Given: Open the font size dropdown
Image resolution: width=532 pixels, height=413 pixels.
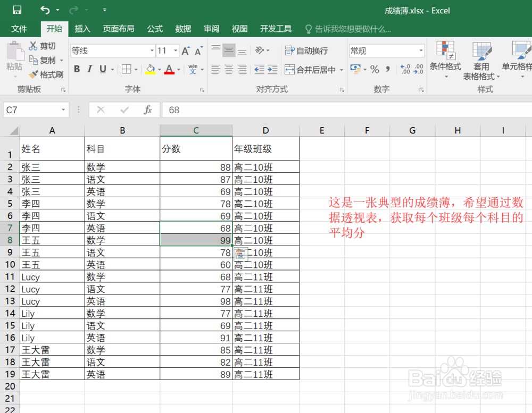Looking at the screenshot, I should click(174, 50).
